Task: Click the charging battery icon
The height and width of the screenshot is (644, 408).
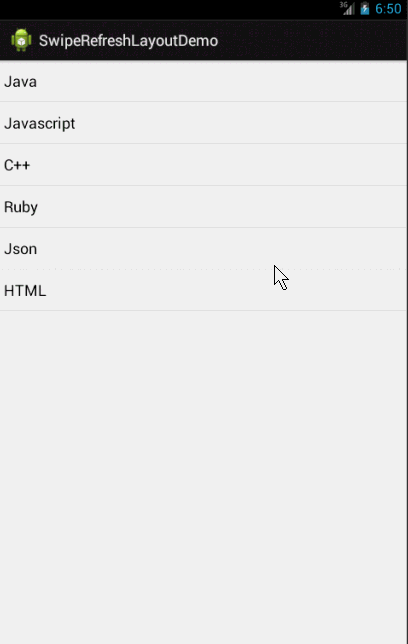Action: click(364, 9)
